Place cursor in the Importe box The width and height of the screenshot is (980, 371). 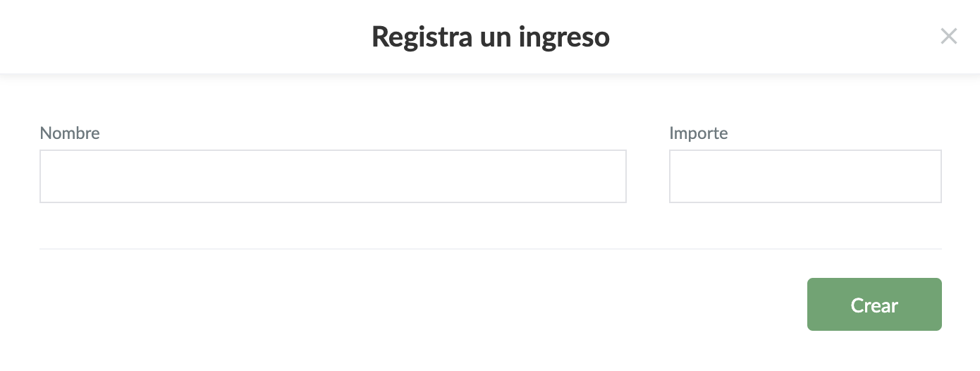(x=805, y=176)
